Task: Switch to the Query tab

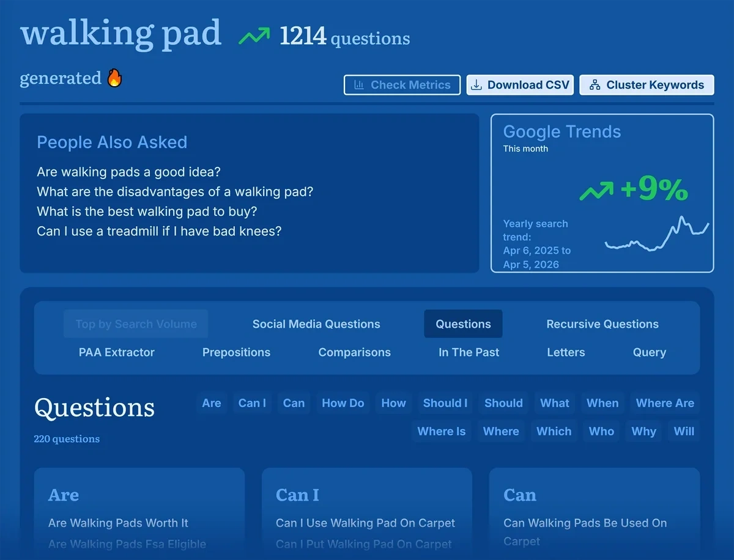Action: pos(650,352)
